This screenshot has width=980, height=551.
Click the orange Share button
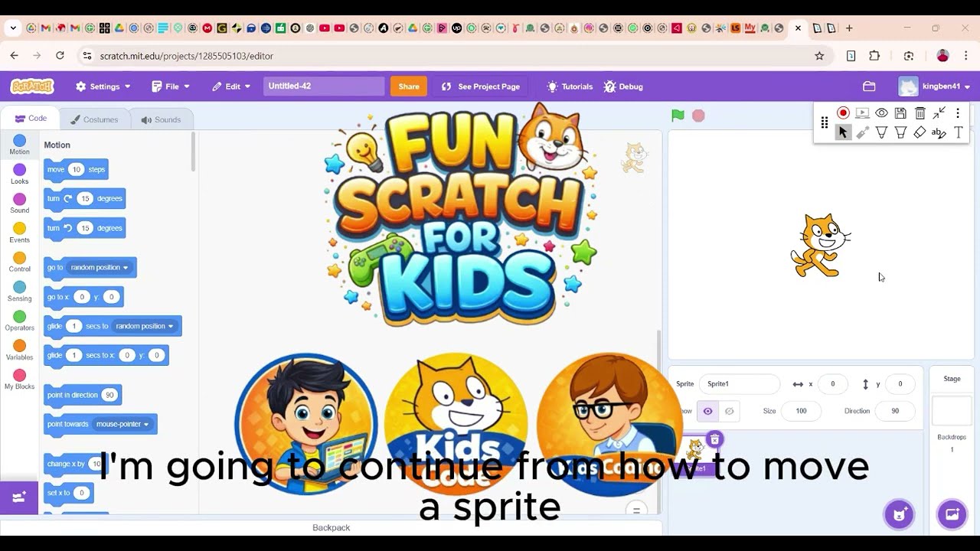[x=409, y=86]
